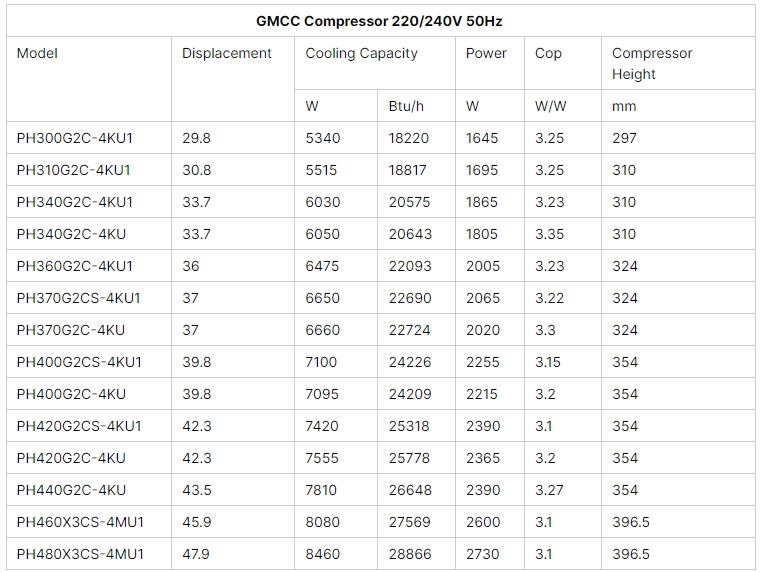Click the W/W unit subheader
Image resolution: width=760 pixels, height=572 pixels.
click(x=551, y=106)
